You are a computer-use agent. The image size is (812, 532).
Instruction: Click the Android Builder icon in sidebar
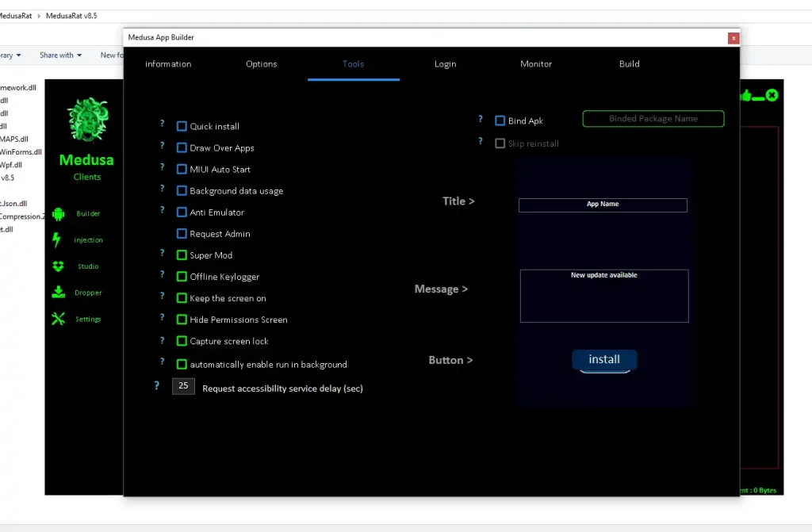tap(58, 213)
